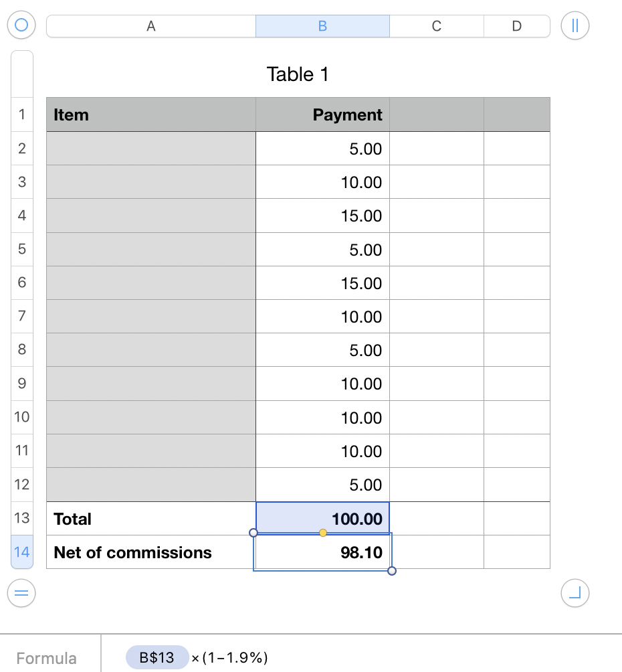Click the selection handle below Total cell
The width and height of the screenshot is (622, 672).
point(253,533)
